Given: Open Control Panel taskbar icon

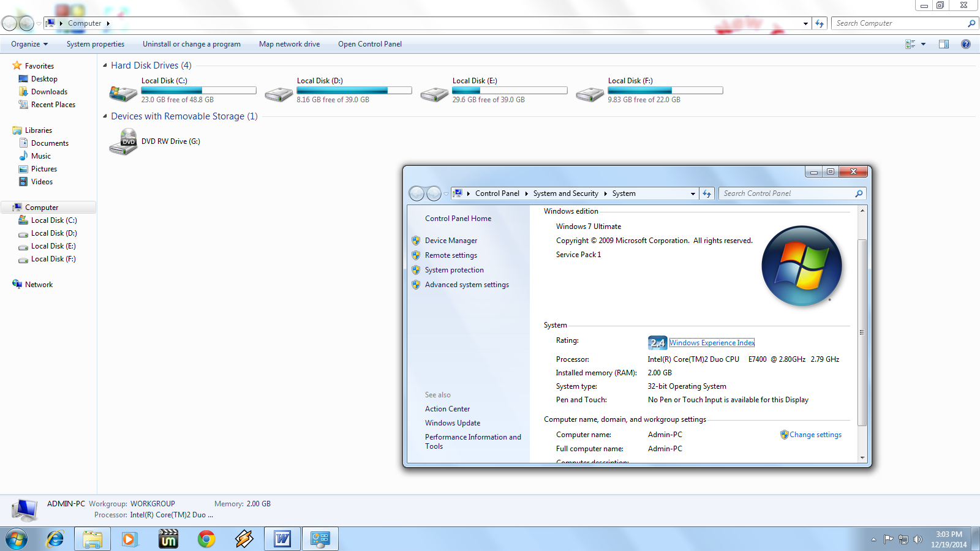Looking at the screenshot, I should (x=320, y=539).
